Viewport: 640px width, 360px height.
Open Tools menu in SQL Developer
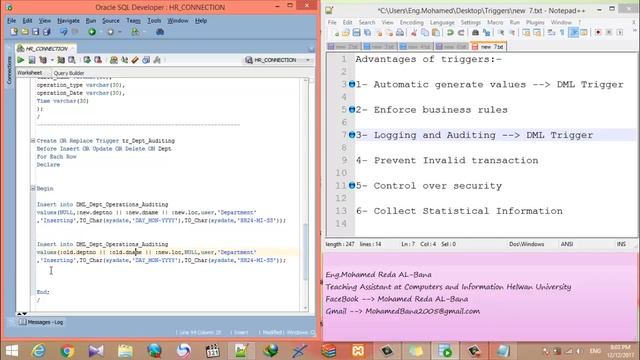pos(154,20)
